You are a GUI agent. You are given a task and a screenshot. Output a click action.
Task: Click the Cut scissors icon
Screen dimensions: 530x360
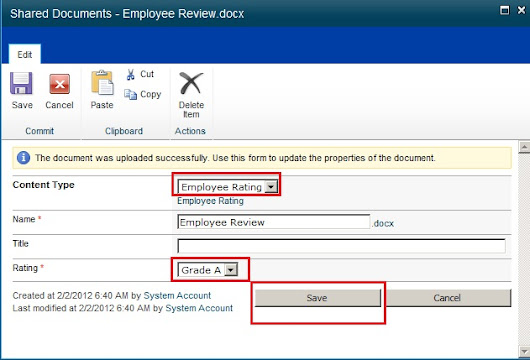(x=130, y=74)
